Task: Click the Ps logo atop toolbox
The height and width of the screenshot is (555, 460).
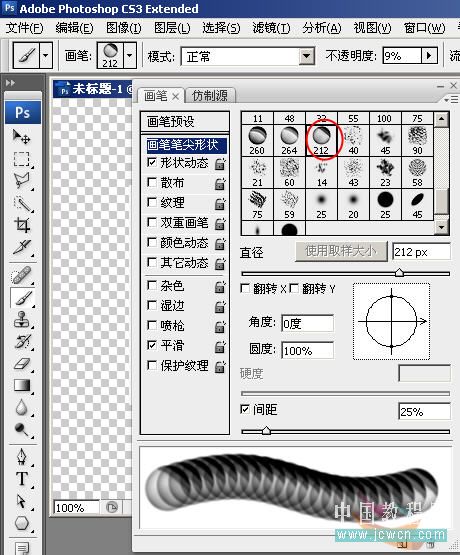Action: (23, 113)
